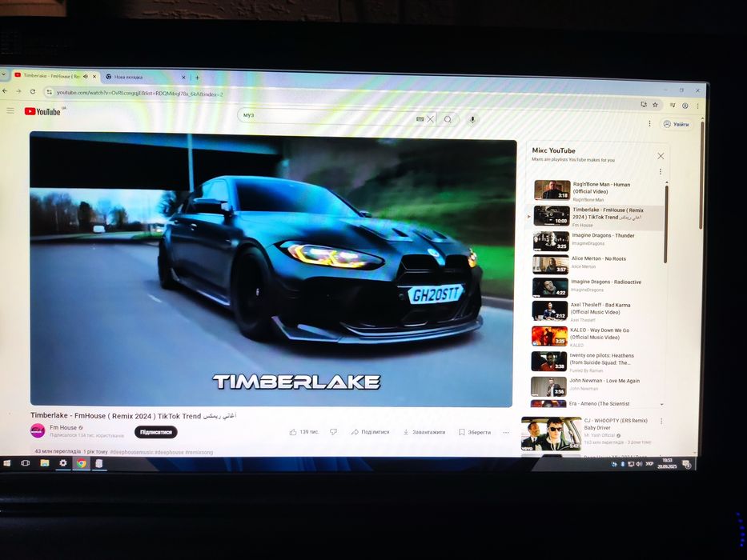Open the volume control in system tray
The image size is (747, 560).
point(639,464)
